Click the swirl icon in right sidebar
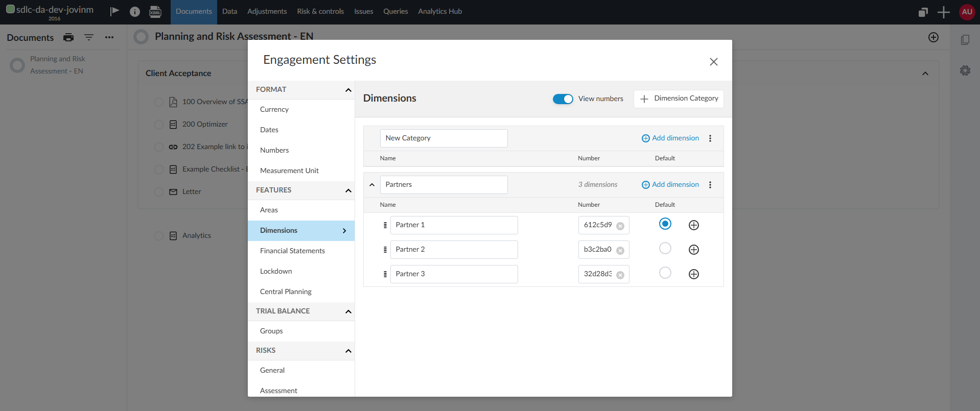 965,70
